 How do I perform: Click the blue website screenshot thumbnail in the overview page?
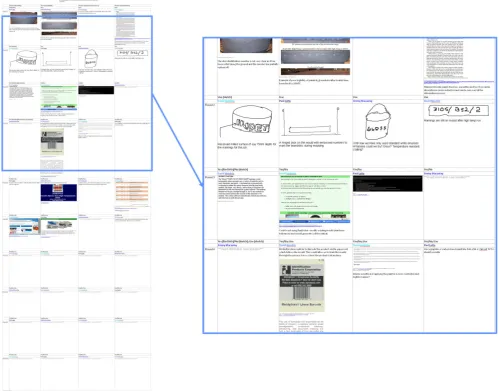(25, 227)
